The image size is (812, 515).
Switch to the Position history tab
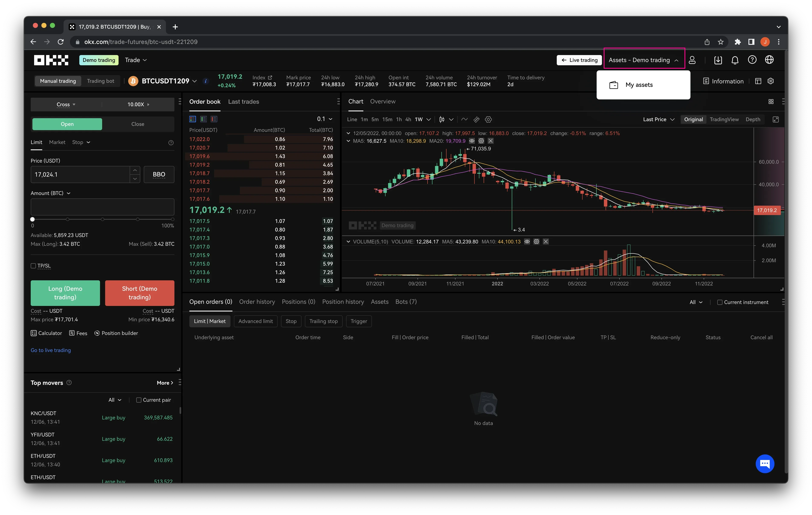click(343, 301)
